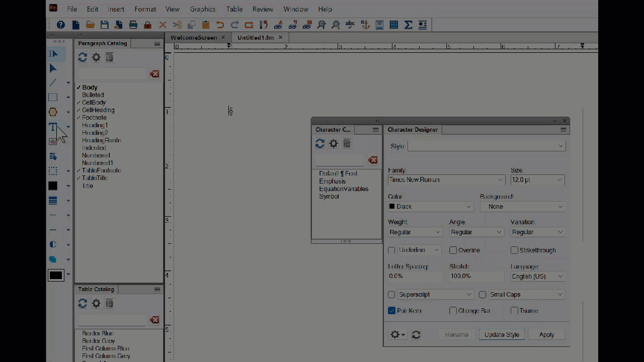Refresh the Paragraph Catalog list
Screen dimensions: 644x362
[83, 57]
